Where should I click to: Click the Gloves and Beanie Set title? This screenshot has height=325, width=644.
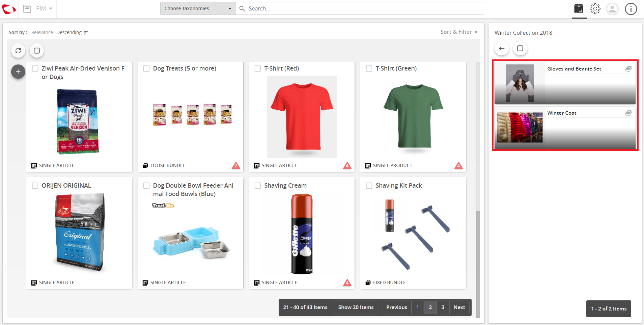coord(574,69)
